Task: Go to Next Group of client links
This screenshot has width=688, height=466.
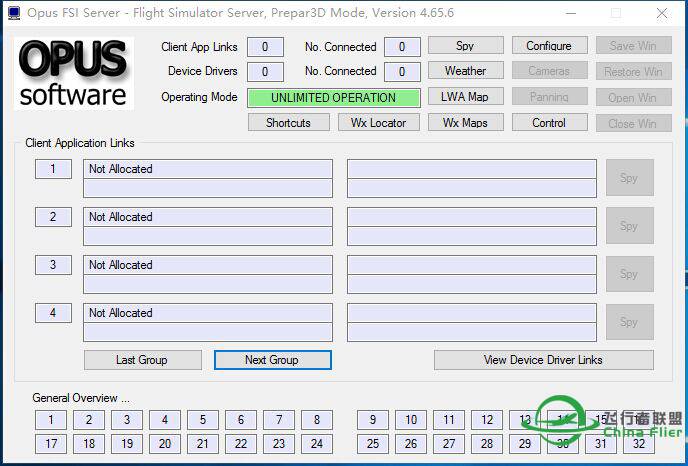Action: point(272,360)
